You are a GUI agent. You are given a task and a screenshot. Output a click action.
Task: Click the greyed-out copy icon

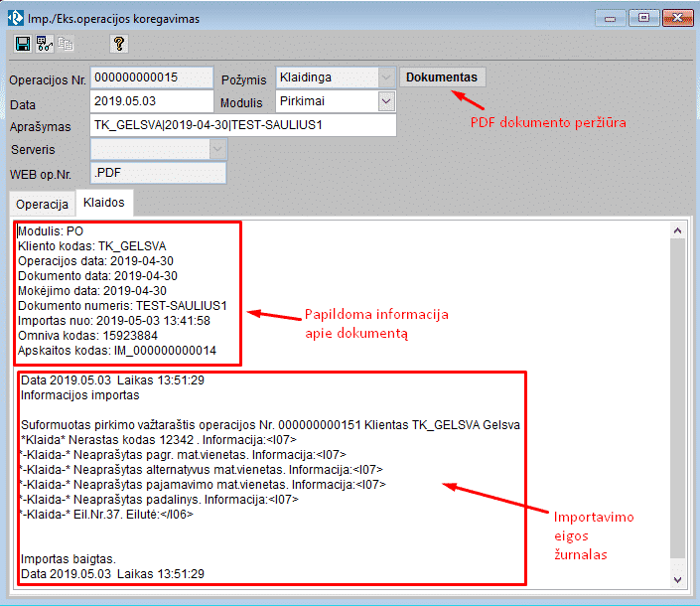pyautogui.click(x=66, y=44)
